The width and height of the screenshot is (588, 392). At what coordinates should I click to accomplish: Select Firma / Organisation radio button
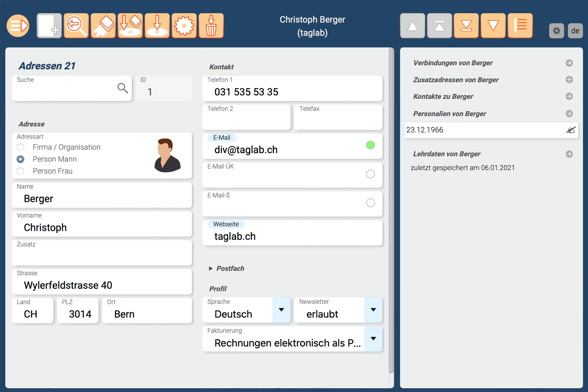click(21, 147)
